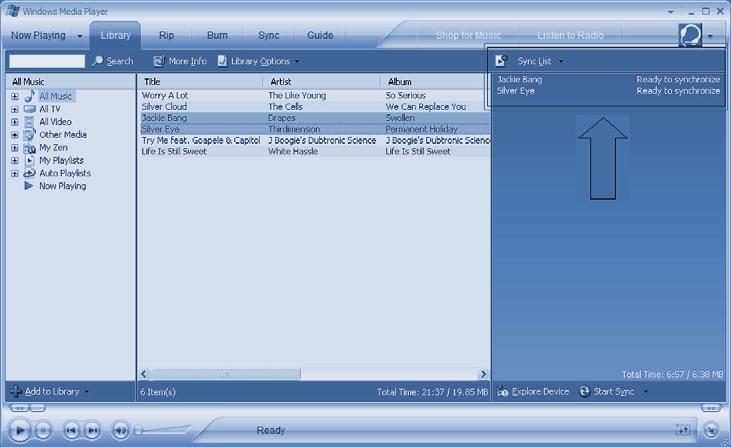Select Jackie Bang in library list
The image size is (731, 447).
(164, 117)
